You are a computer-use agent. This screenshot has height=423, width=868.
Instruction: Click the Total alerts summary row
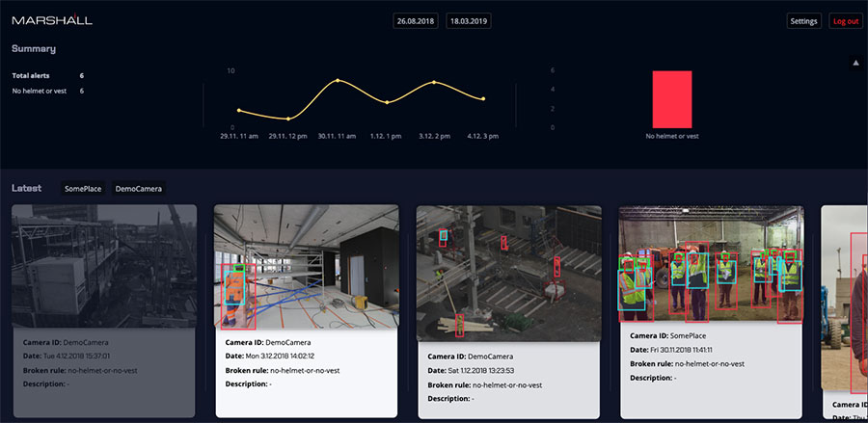48,76
